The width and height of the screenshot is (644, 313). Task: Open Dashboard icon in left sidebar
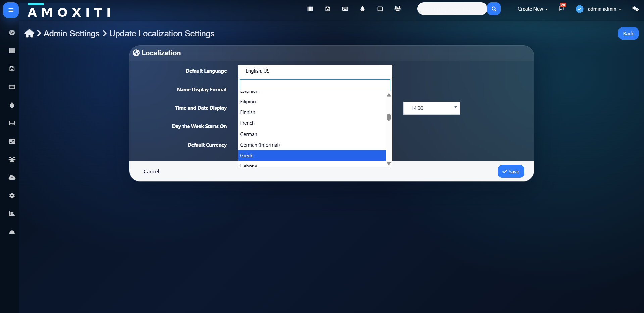[12, 33]
